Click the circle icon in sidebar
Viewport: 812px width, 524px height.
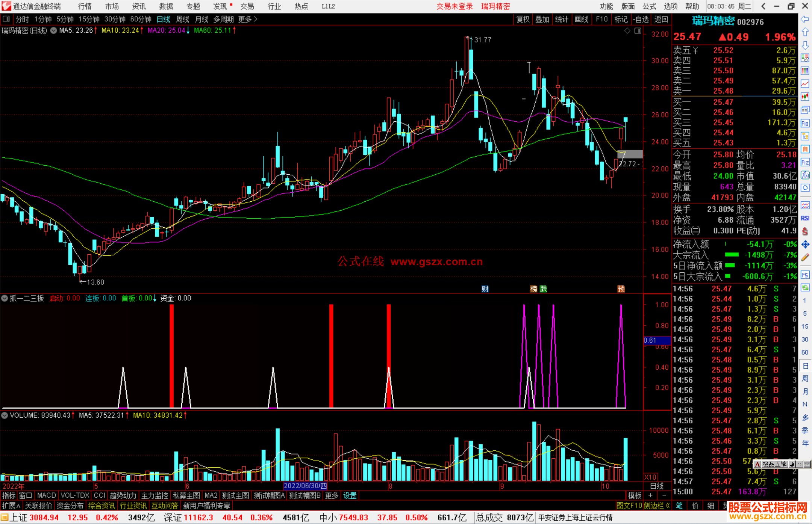805,188
